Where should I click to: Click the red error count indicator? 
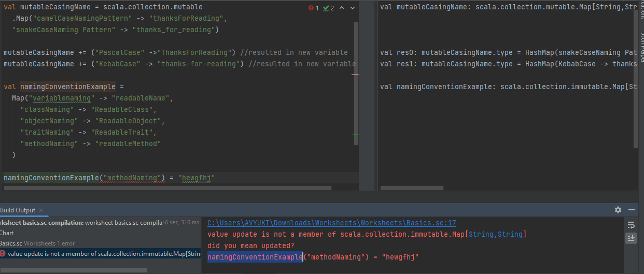(314, 8)
